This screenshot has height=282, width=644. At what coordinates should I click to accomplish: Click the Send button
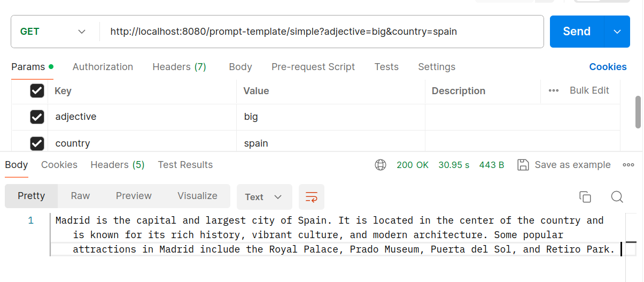tap(577, 32)
